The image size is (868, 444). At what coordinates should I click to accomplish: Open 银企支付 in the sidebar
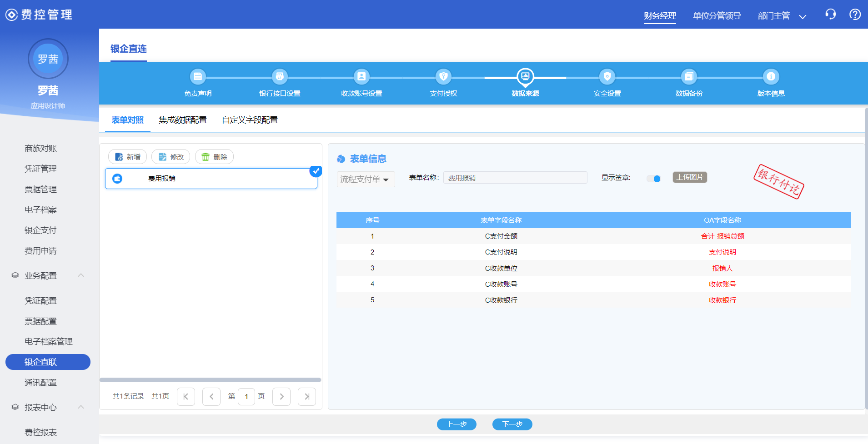[40, 230]
